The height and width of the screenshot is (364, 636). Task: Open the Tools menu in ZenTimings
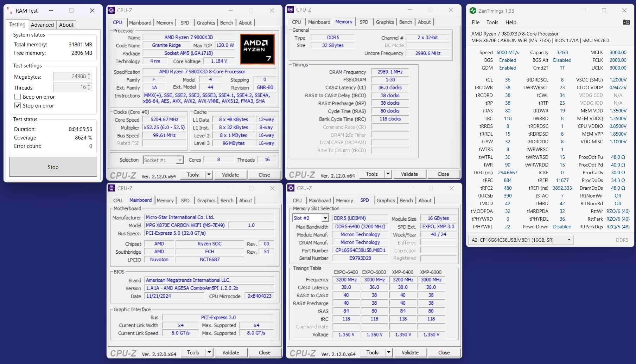pyautogui.click(x=492, y=22)
